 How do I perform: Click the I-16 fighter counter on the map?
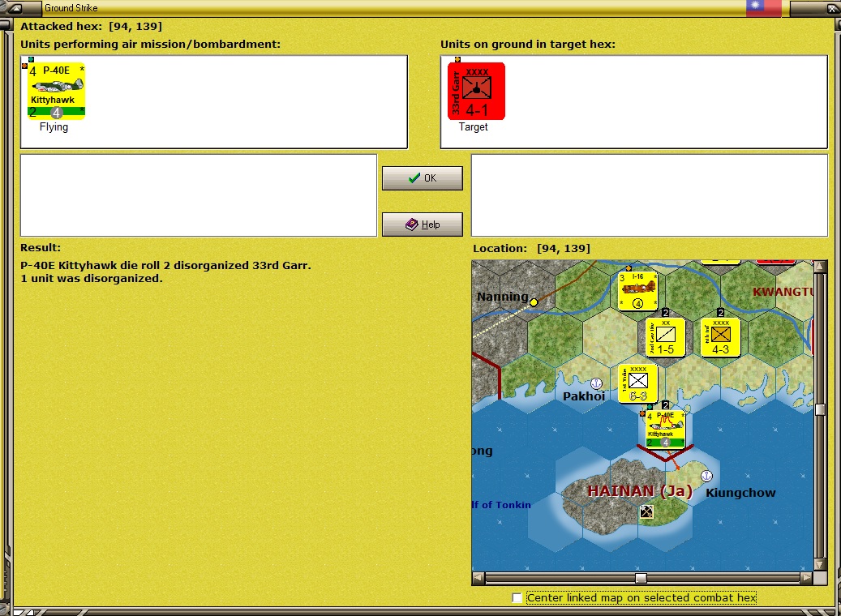coord(637,291)
